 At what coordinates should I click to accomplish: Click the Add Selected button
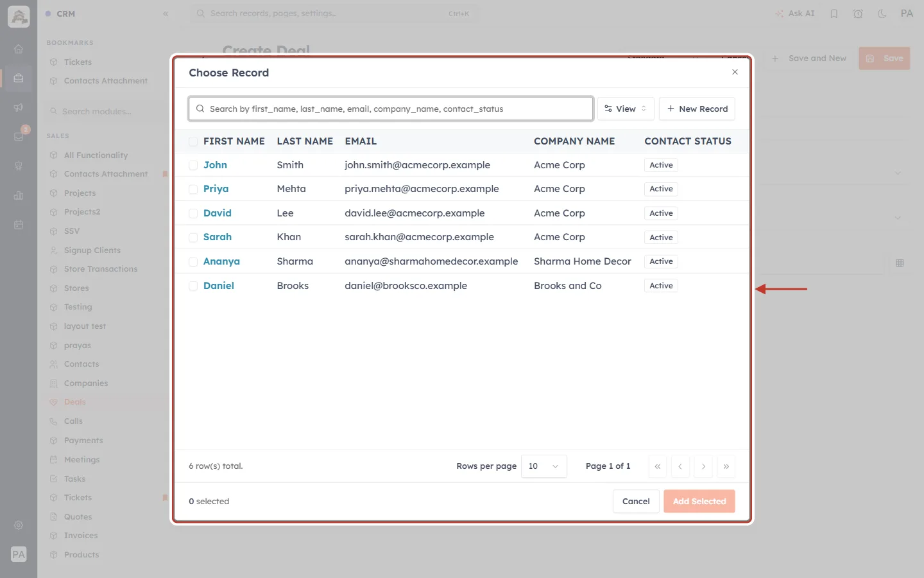coord(699,502)
